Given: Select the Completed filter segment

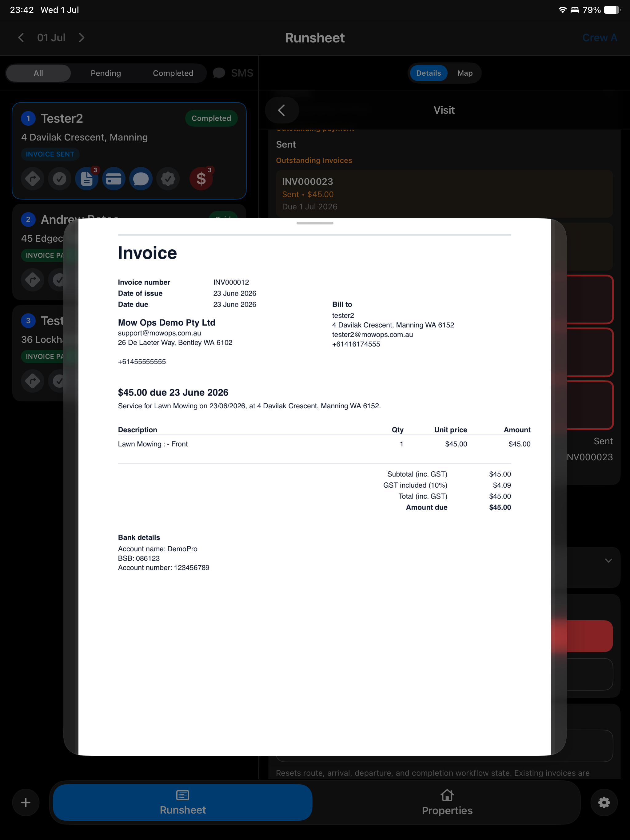Looking at the screenshot, I should pyautogui.click(x=173, y=73).
